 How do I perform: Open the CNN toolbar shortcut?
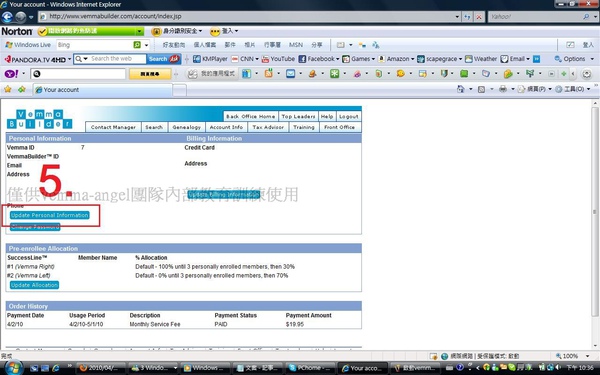[x=243, y=59]
